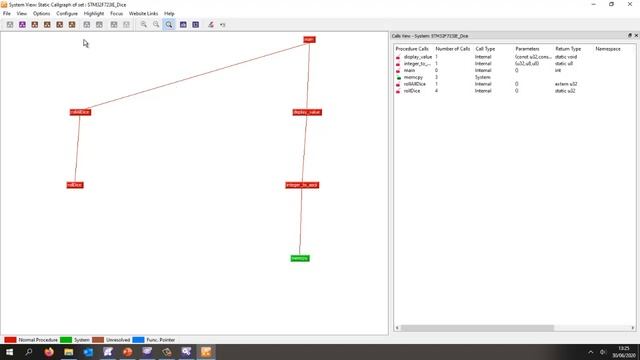Show hidden system tray icons
This screenshot has width=640, height=360.
pyautogui.click(x=591, y=352)
